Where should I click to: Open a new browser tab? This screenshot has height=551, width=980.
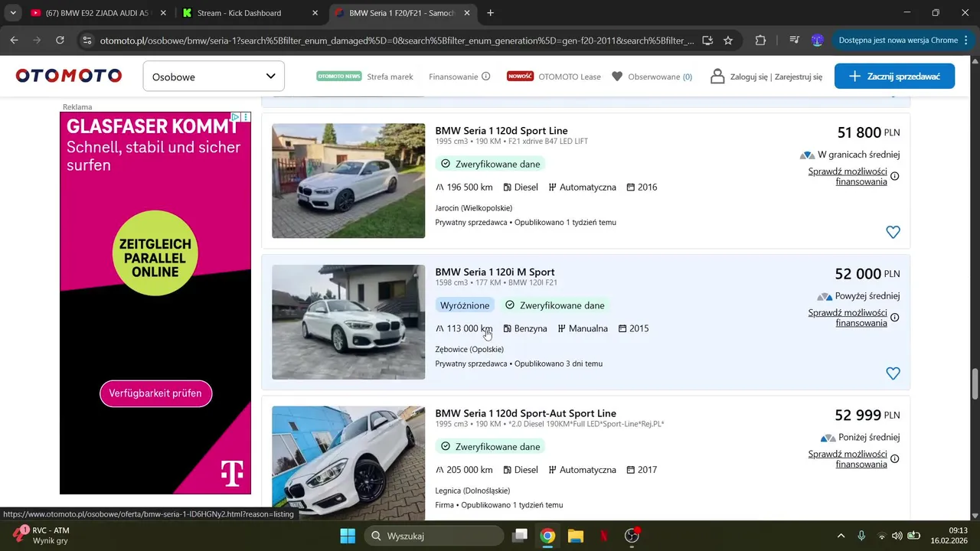(490, 13)
